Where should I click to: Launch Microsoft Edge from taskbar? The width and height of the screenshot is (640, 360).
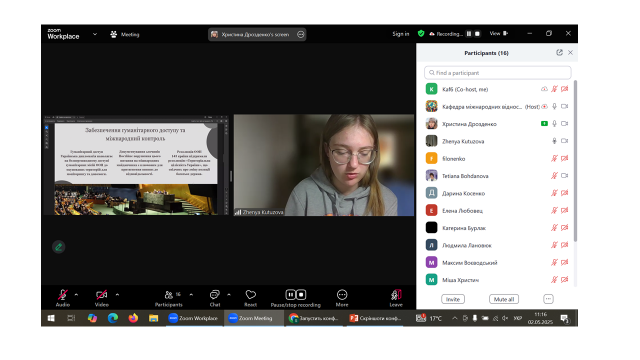tap(113, 318)
